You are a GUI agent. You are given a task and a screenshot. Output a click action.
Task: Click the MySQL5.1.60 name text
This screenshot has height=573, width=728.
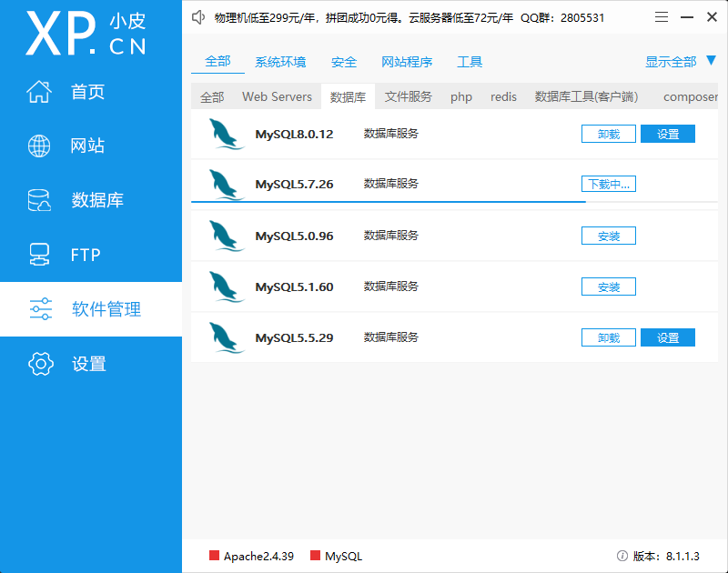[x=294, y=286]
